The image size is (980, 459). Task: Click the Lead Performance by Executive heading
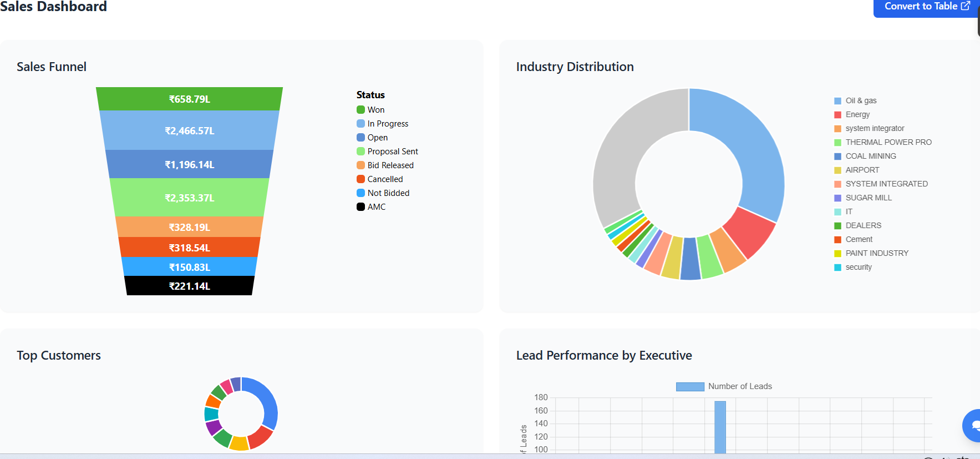[604, 355]
